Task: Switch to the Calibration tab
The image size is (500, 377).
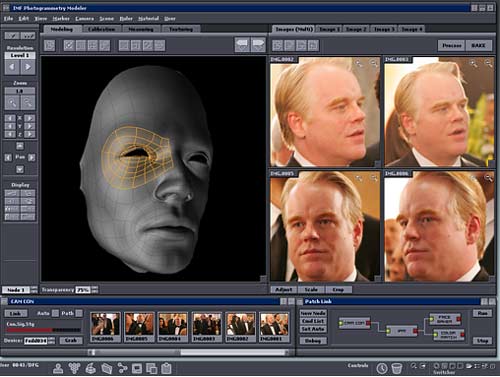Action: pyautogui.click(x=101, y=29)
